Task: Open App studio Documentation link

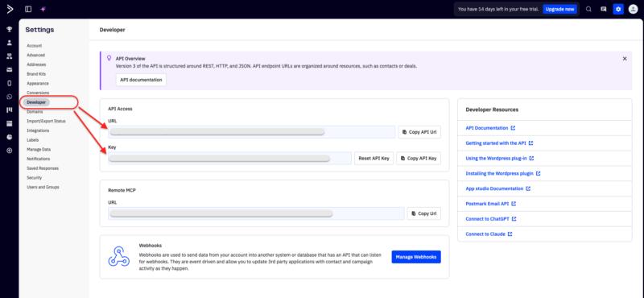Action: 498,188
